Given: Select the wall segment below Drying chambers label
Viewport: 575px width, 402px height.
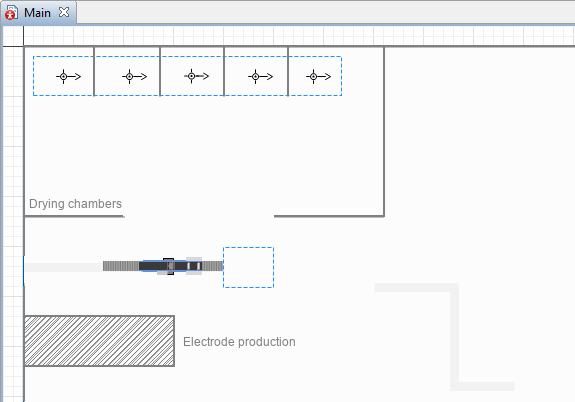Looking at the screenshot, I should click(x=74, y=216).
